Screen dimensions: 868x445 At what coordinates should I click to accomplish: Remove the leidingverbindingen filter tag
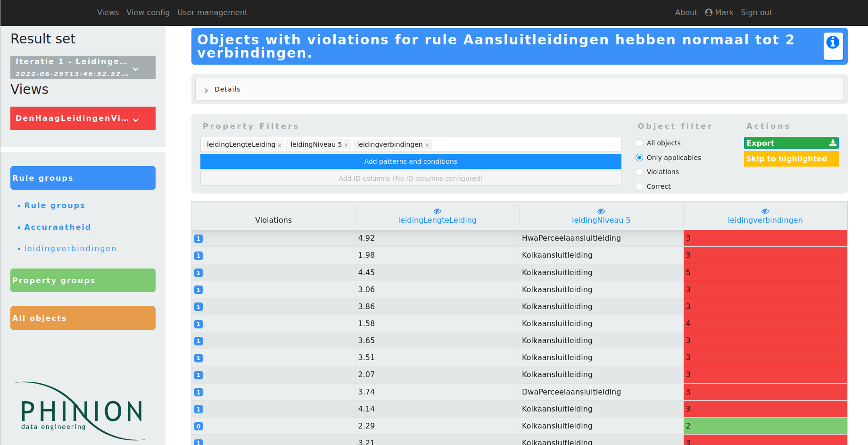(x=427, y=145)
